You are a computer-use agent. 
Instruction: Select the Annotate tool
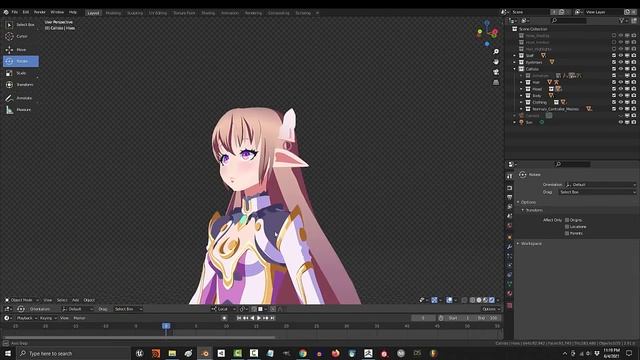click(x=20, y=98)
